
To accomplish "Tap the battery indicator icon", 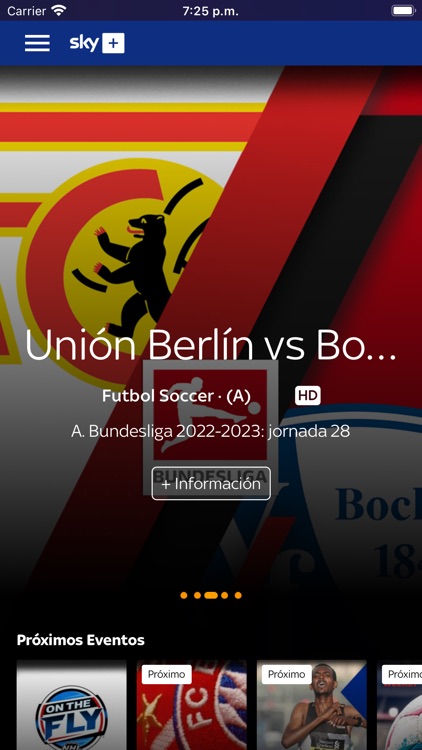I will point(403,11).
